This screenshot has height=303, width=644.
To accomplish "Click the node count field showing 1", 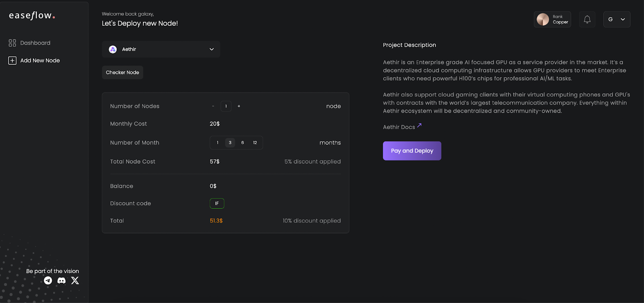I will pyautogui.click(x=226, y=106).
